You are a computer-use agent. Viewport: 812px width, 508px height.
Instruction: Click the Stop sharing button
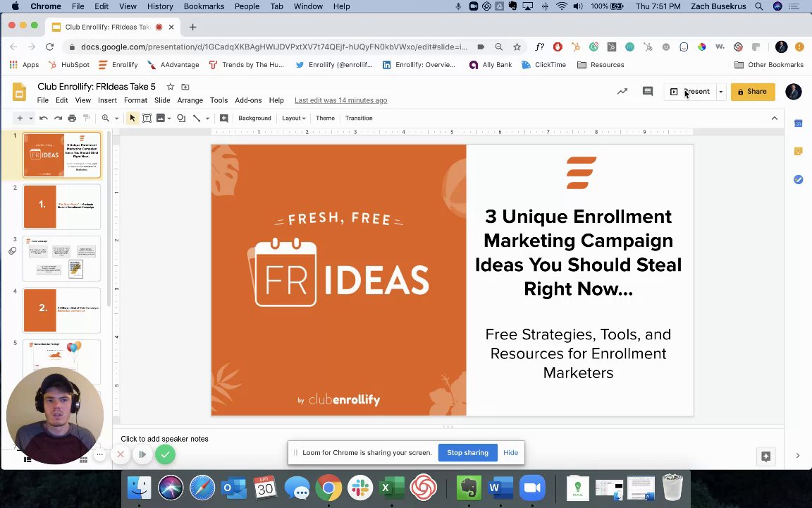tap(467, 453)
